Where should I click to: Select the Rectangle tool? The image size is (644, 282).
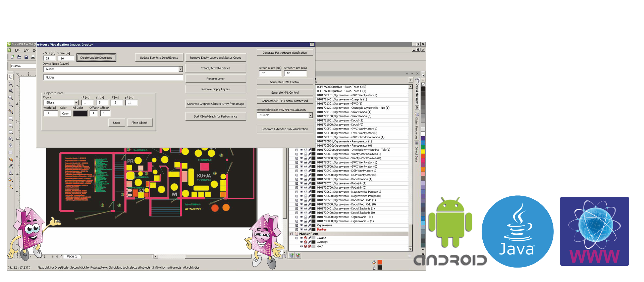pos(10,119)
